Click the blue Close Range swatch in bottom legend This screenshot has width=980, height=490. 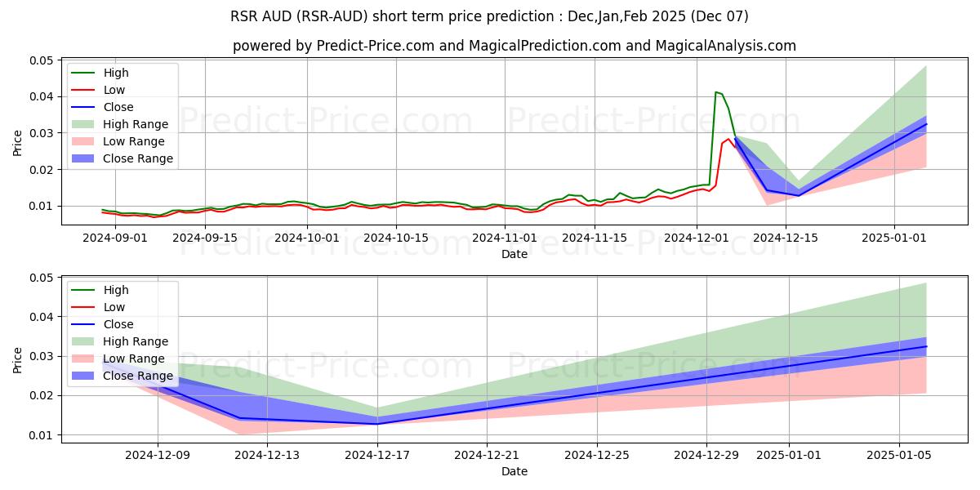[83, 376]
